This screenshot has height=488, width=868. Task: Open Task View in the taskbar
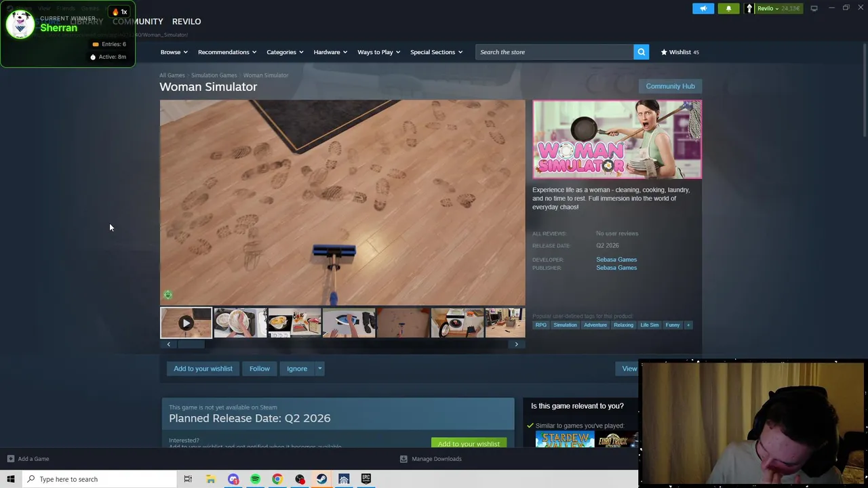pos(188,479)
